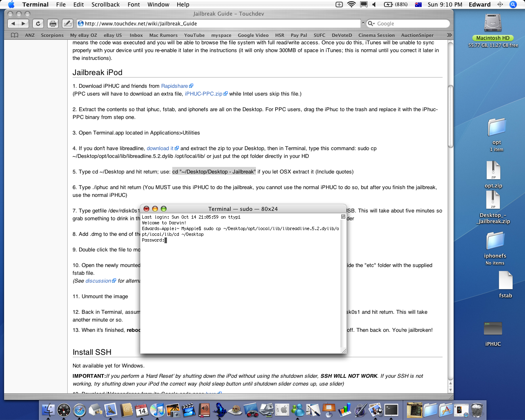Launch Keynote from the Dock
The image size is (525, 420).
point(329,410)
